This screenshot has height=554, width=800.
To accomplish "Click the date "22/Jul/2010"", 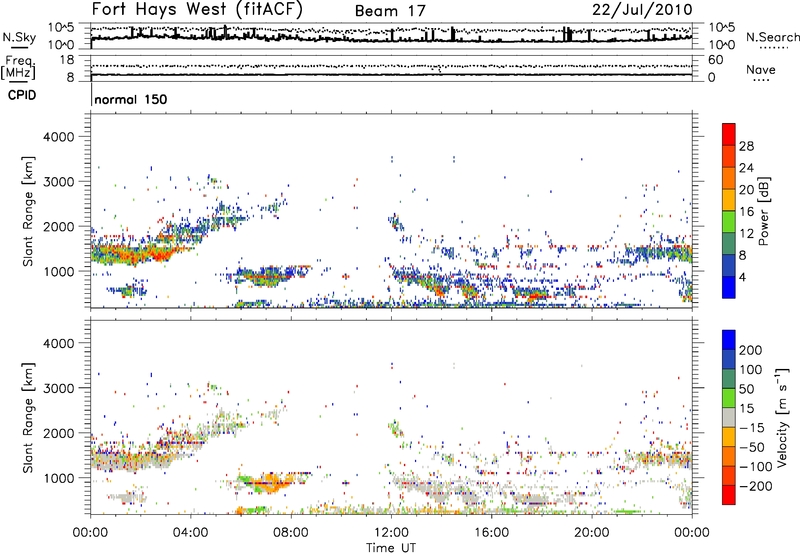I will coord(642,9).
